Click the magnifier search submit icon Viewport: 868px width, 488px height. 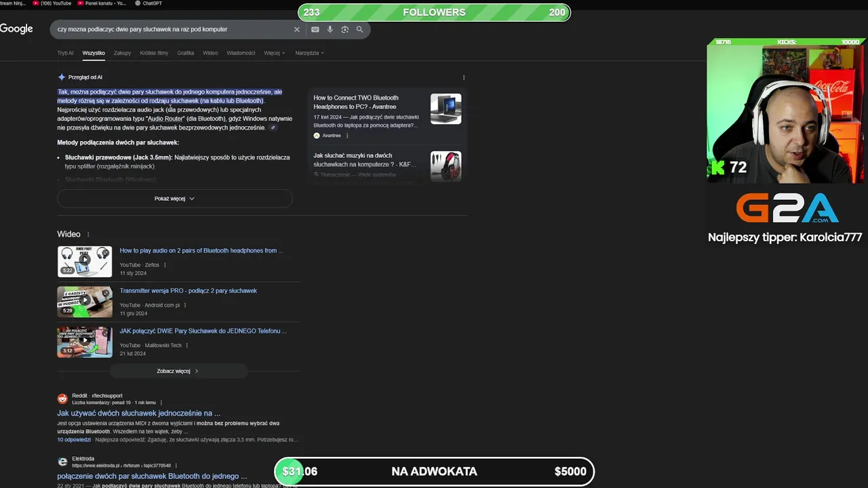tap(359, 29)
